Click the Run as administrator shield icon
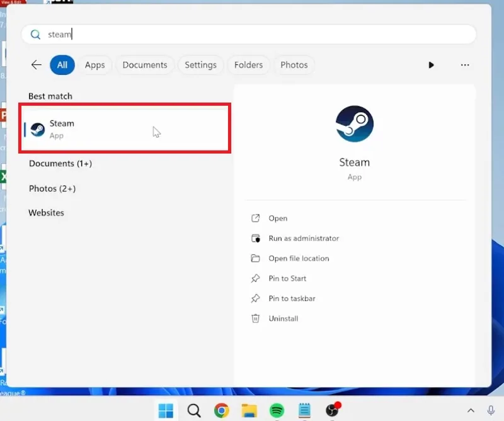 click(x=256, y=239)
